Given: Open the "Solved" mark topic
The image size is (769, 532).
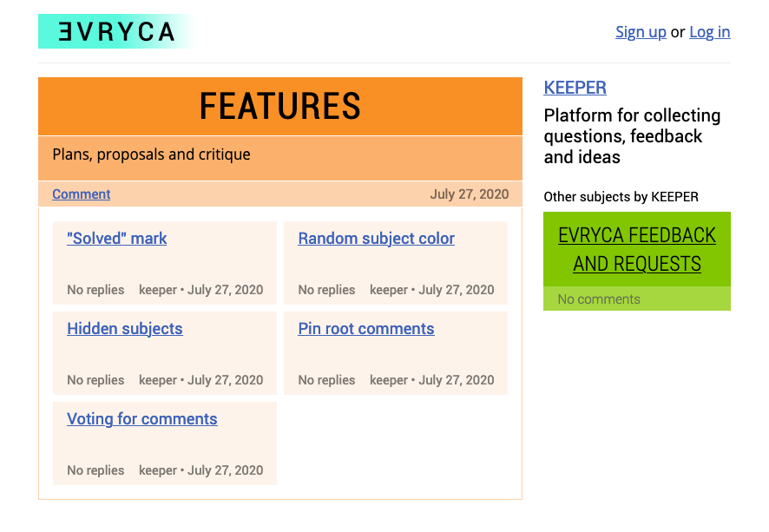Looking at the screenshot, I should (116, 239).
